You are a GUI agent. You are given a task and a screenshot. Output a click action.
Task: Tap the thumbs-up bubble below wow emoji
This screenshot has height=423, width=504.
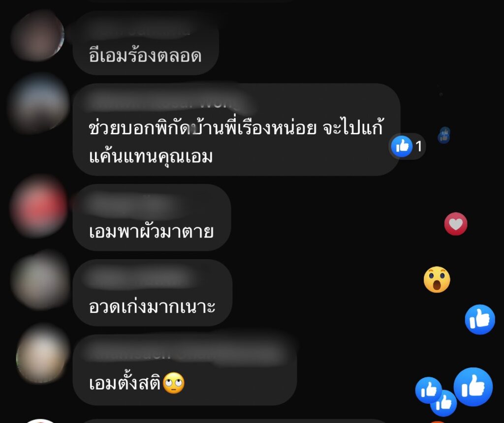[480, 320]
